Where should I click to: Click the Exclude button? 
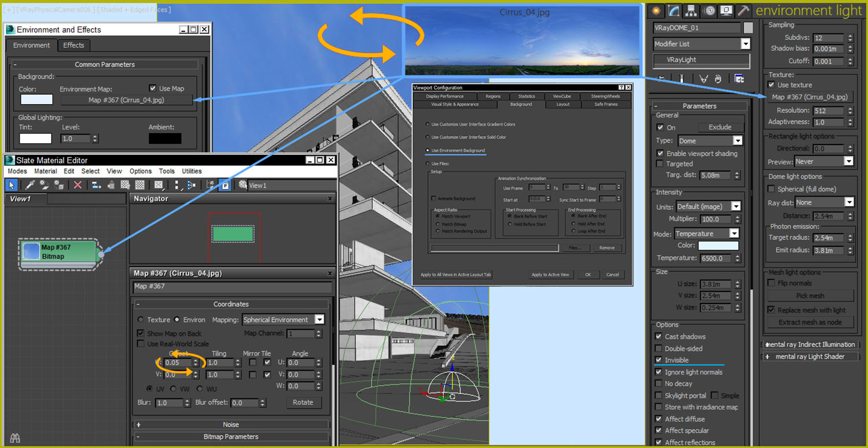pos(719,127)
